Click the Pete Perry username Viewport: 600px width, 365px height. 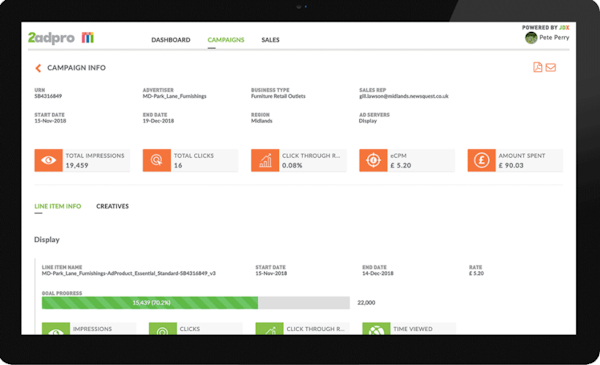point(554,37)
